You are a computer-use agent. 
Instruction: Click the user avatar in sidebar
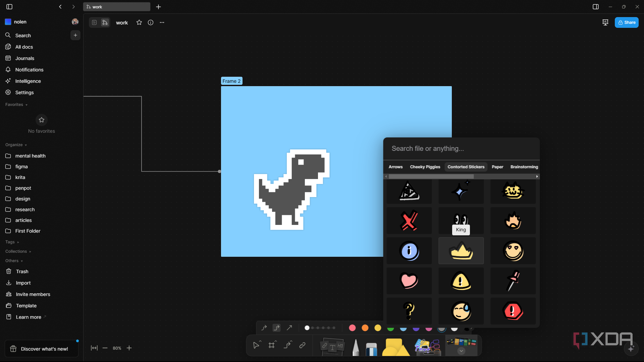pyautogui.click(x=75, y=22)
